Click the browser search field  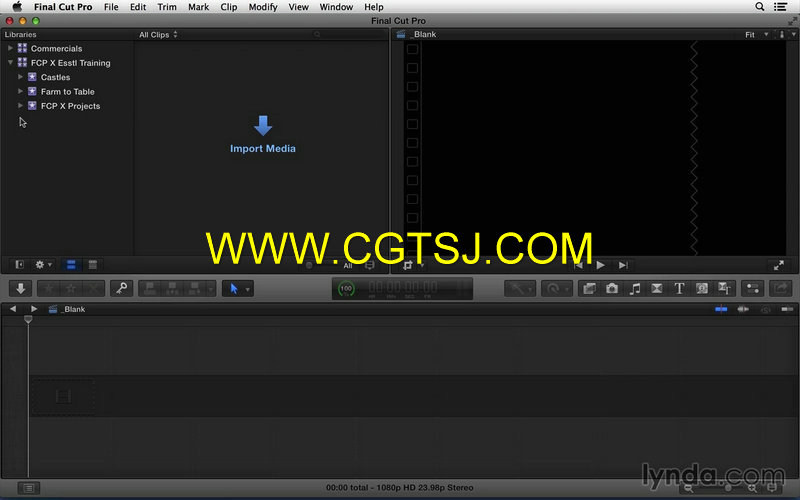pos(349,34)
